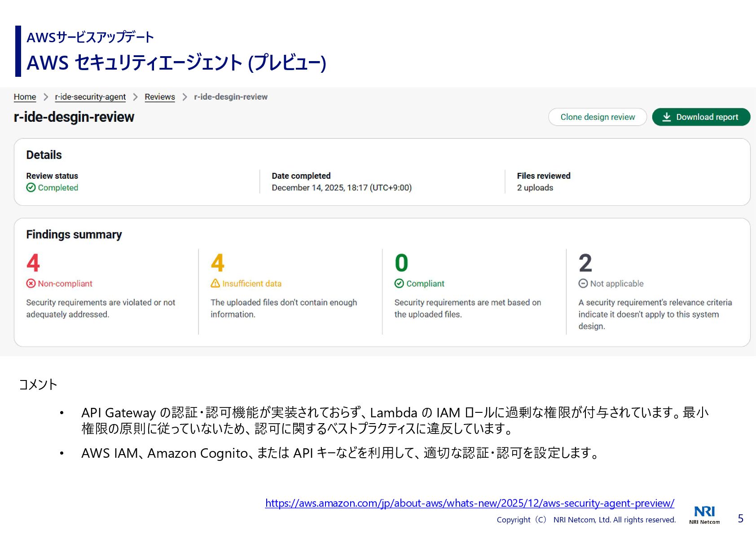Image resolution: width=756 pixels, height=535 pixels.
Task: Click the gray Not applicable minus icon
Action: (x=583, y=283)
